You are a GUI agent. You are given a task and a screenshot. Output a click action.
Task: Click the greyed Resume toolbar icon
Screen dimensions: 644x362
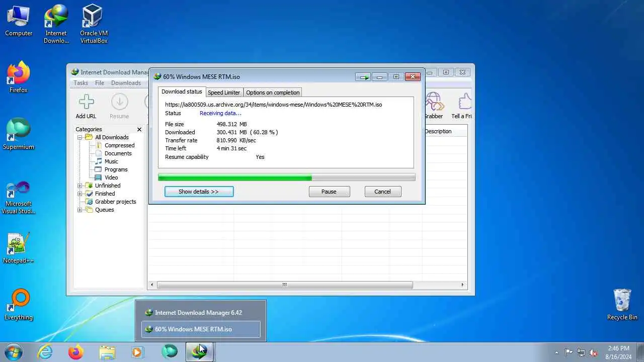coord(119,106)
